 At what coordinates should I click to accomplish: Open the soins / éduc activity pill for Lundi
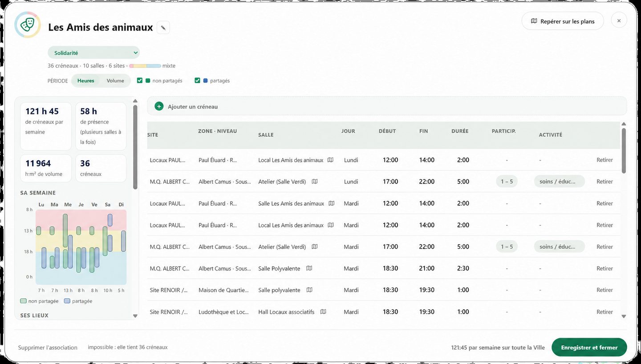click(560, 182)
